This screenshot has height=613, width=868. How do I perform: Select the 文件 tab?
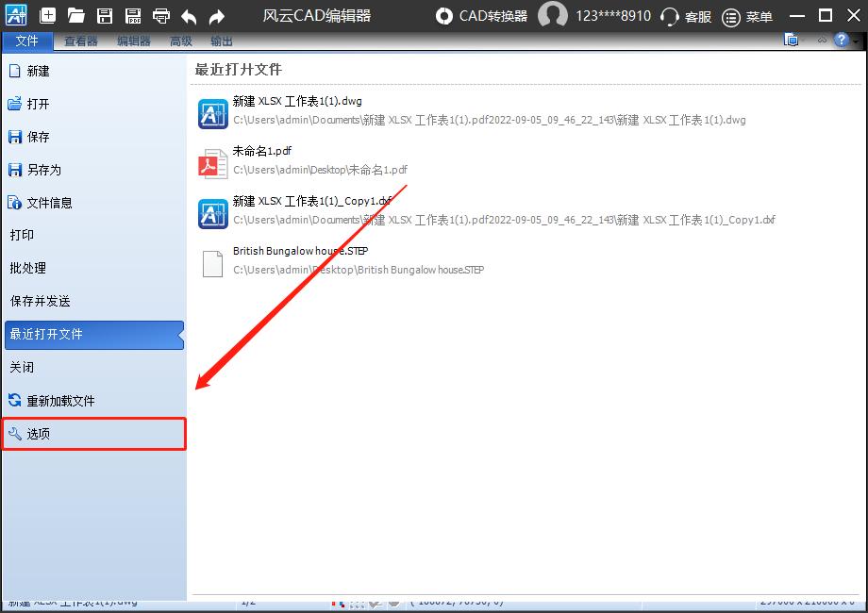[x=27, y=41]
